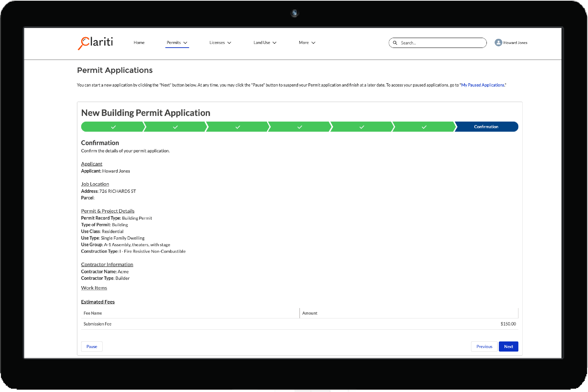Click the Job Location section heading
Screen dimensions: 588x392
[95, 184]
